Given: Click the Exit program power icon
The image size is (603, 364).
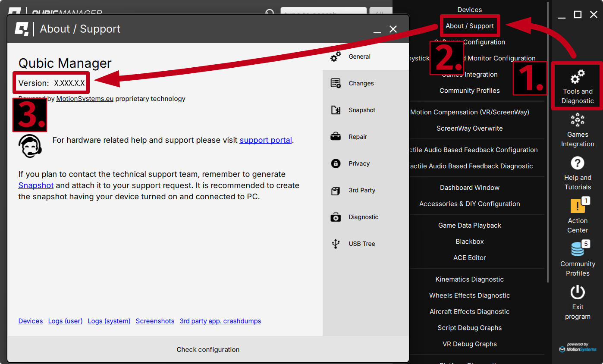Looking at the screenshot, I should 577,292.
